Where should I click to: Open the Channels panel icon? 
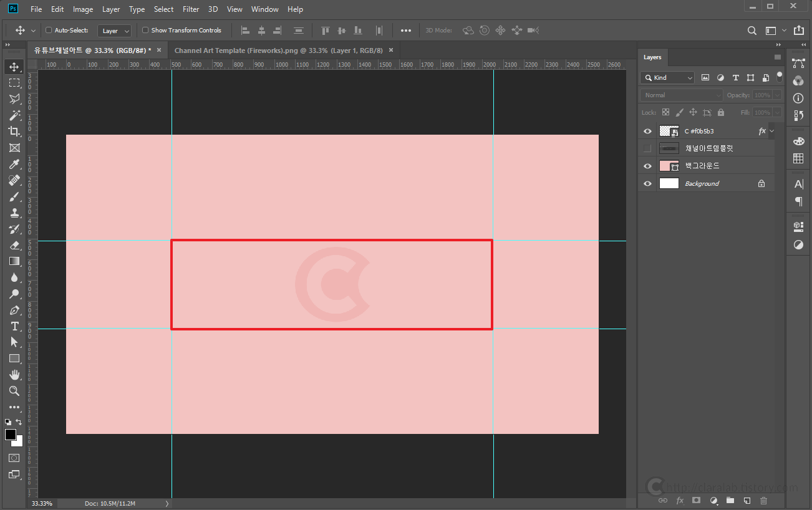click(798, 80)
